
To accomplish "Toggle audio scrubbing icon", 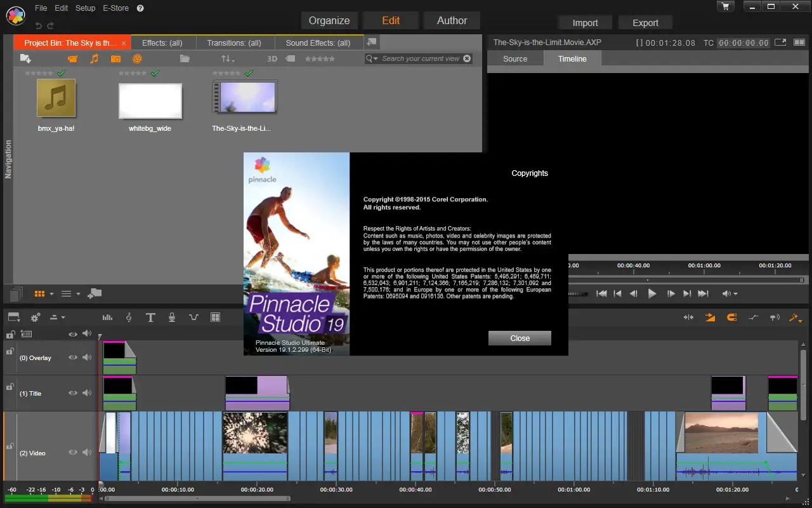I will tap(774, 317).
